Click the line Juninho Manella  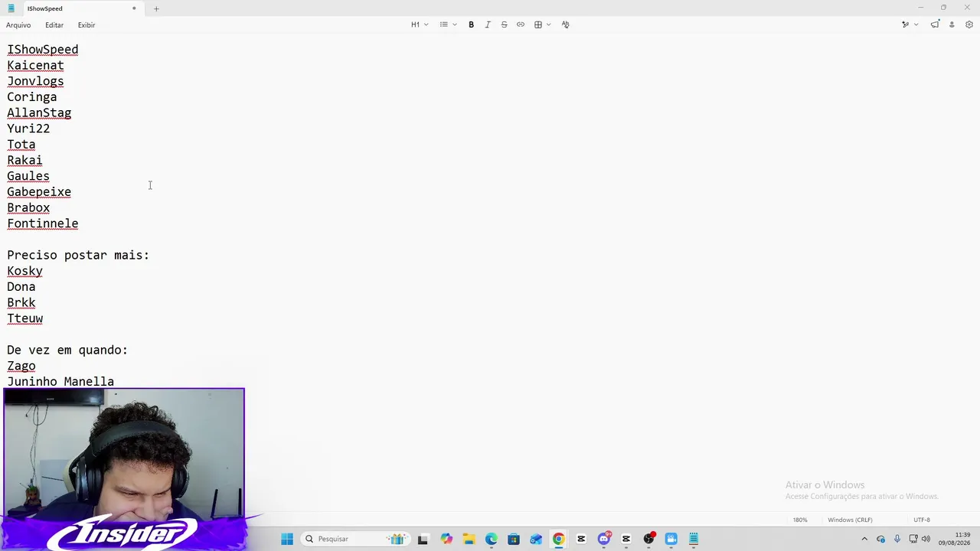click(60, 381)
